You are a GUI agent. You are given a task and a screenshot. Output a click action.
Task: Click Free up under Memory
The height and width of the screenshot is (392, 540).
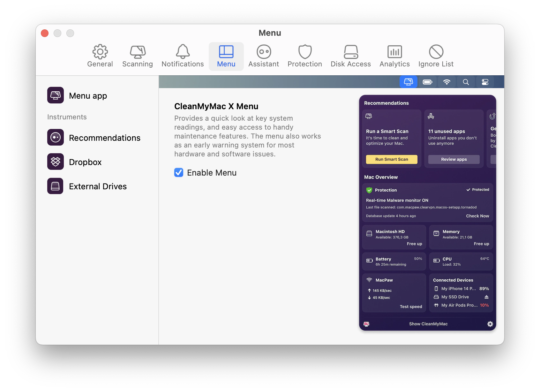click(x=481, y=244)
